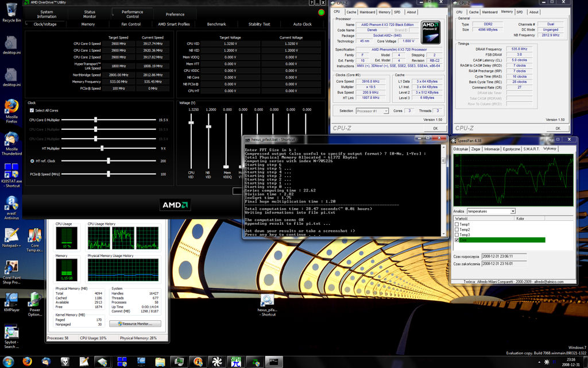Open AMD Smart Profiles sub-tab
Screen dimensions: 588x368
pyautogui.click(x=173, y=24)
